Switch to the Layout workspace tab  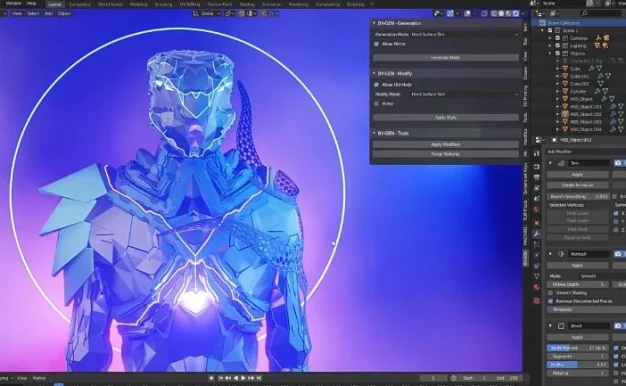pos(55,4)
